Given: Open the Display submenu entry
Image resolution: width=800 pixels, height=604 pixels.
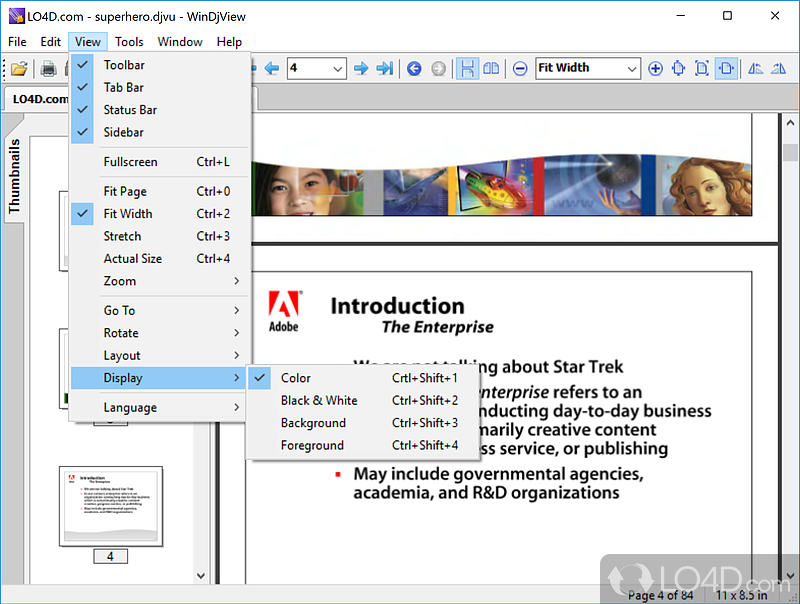Looking at the screenshot, I should click(160, 378).
